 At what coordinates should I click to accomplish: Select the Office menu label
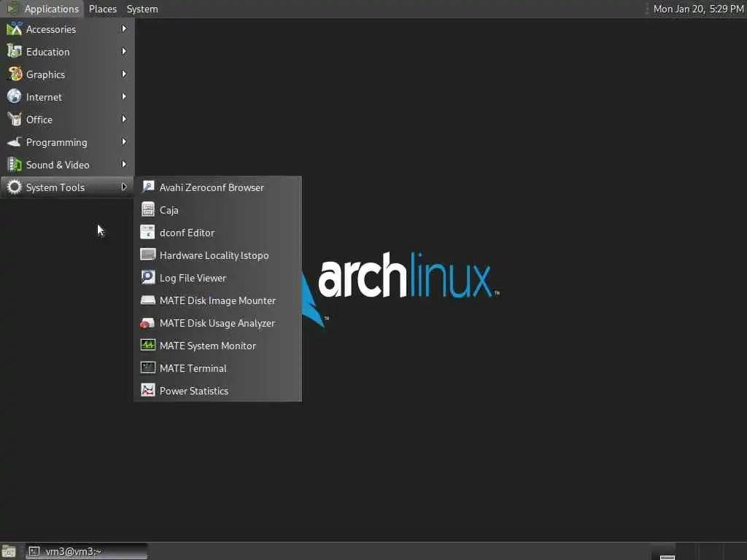point(39,120)
